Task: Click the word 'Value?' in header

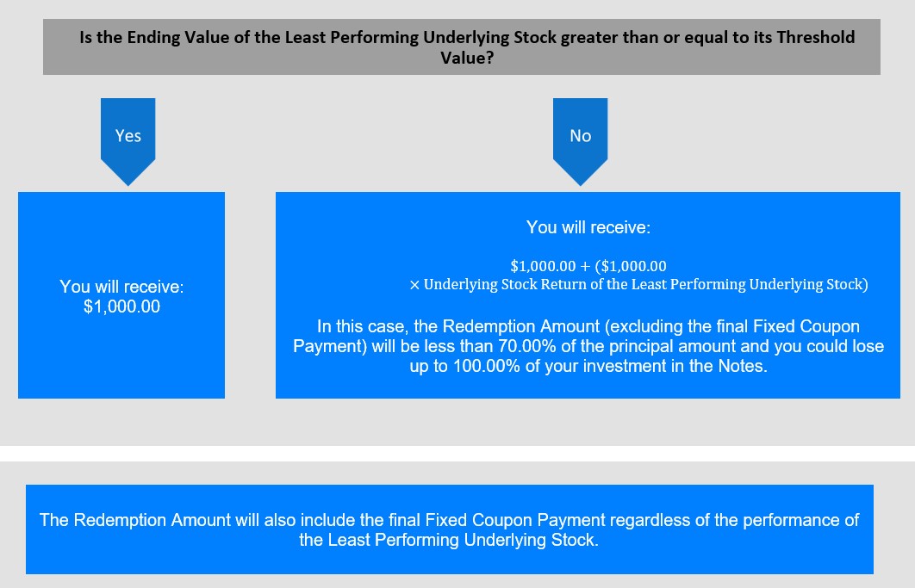Action: coord(467,59)
